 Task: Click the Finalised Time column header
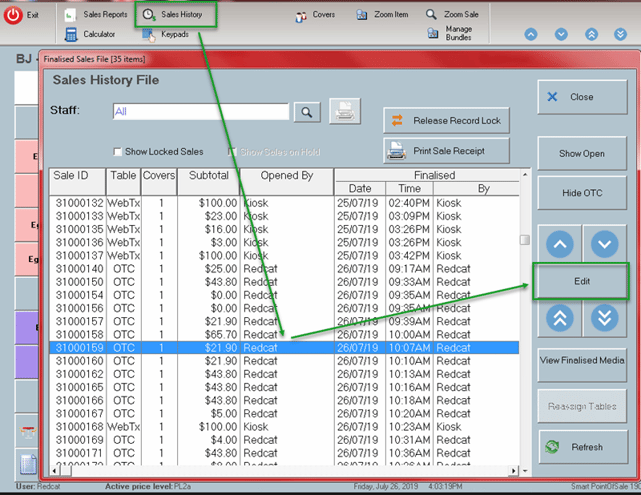click(410, 188)
